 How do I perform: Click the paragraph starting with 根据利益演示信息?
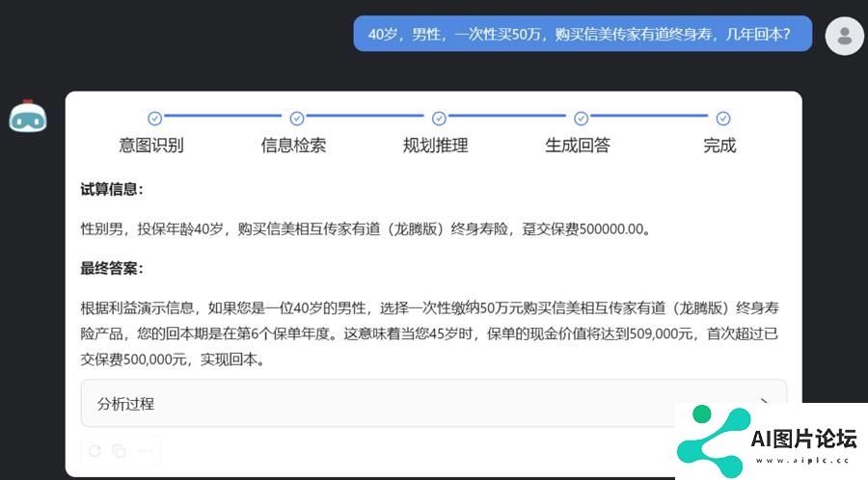pyautogui.click(x=429, y=333)
